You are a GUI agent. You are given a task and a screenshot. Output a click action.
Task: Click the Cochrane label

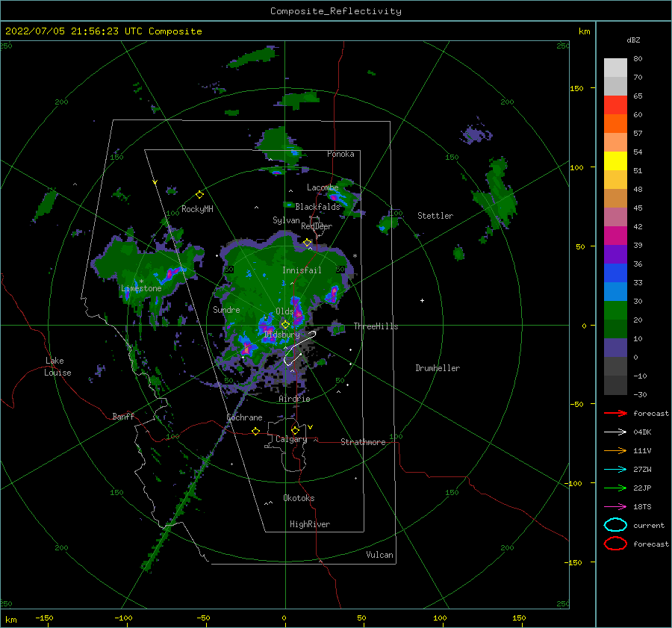coord(244,417)
